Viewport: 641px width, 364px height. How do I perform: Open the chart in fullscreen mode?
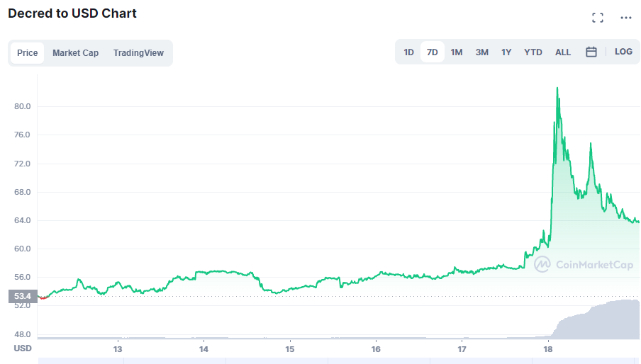[x=598, y=18]
